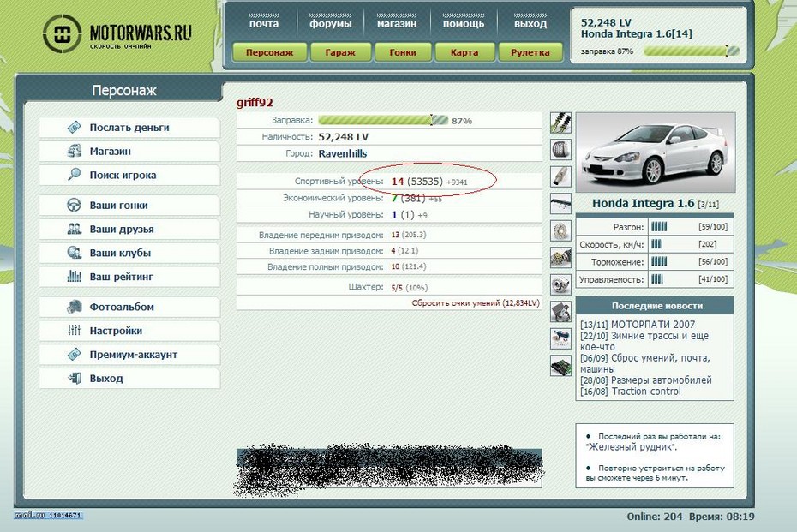Select the rear spoiler part icon
Image resolution: width=797 pixels, height=532 pixels.
[560, 203]
